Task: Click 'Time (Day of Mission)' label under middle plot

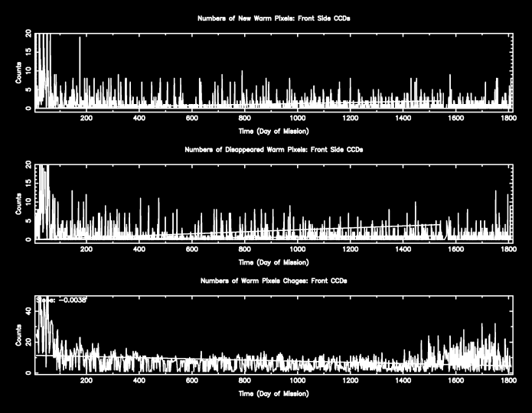Action: [x=274, y=262]
